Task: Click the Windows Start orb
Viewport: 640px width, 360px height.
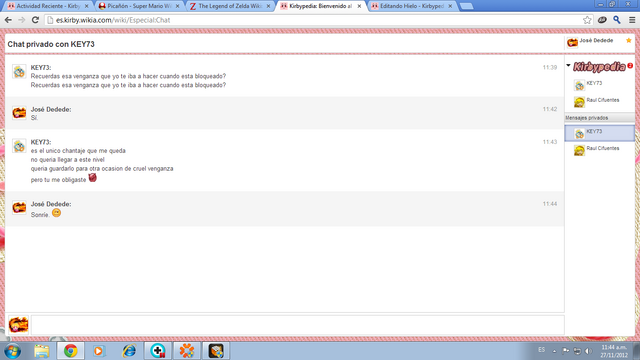Action: tap(13, 351)
